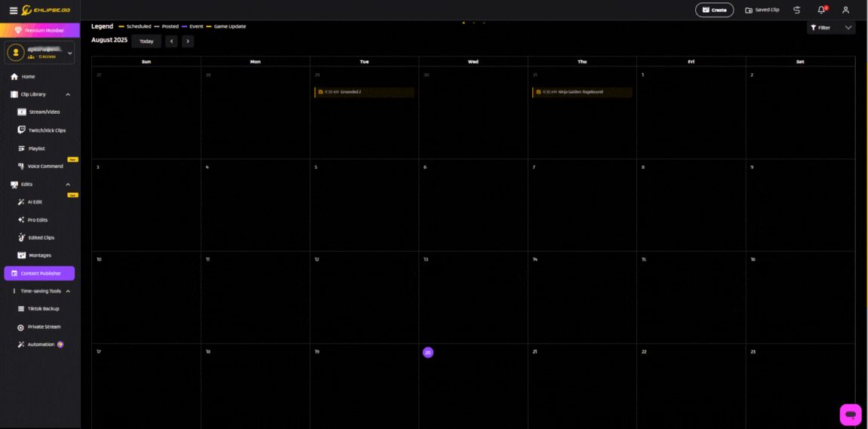Click the Stream/Video icon
868x429 pixels.
(x=22, y=112)
